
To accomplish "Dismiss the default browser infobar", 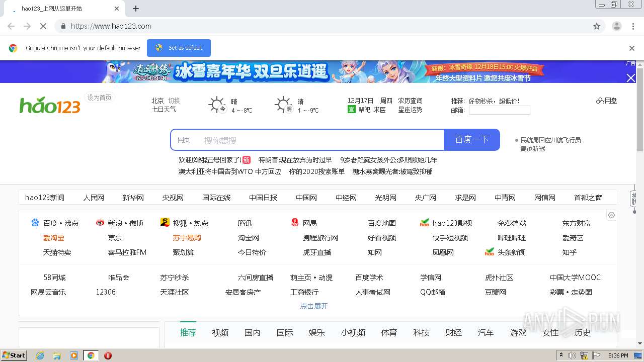I will (x=632, y=48).
